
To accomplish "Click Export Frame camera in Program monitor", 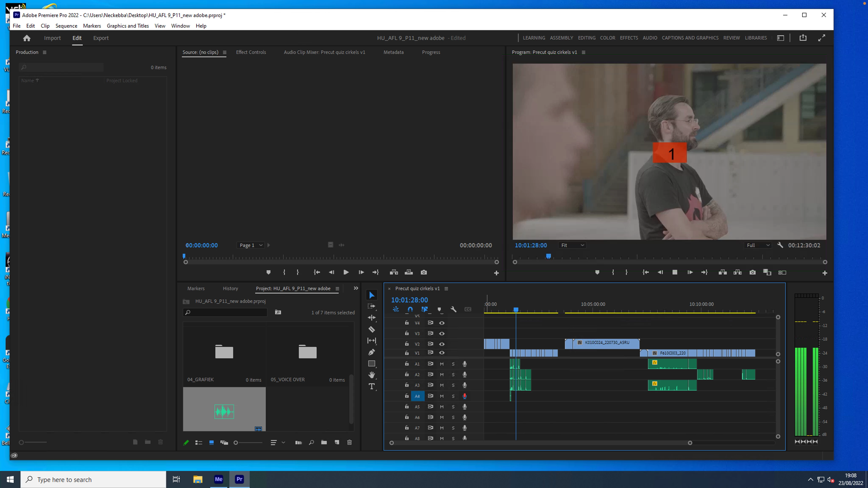I will coord(753,272).
